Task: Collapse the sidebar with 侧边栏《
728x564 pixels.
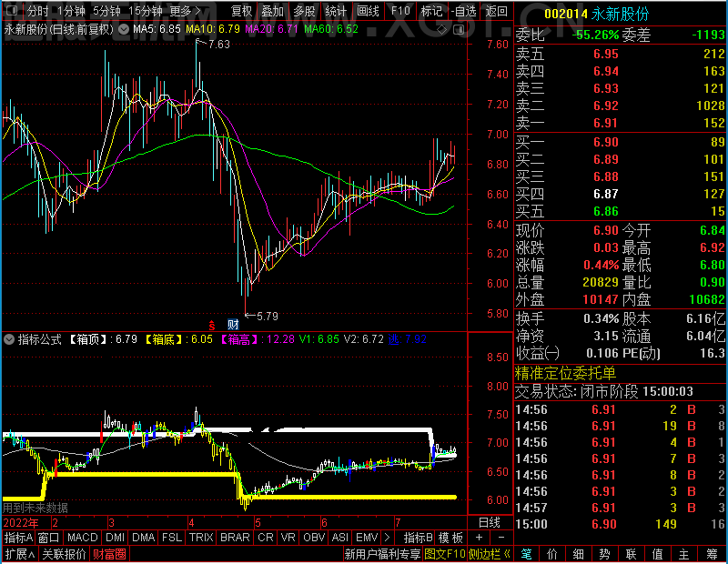Action: [x=490, y=554]
